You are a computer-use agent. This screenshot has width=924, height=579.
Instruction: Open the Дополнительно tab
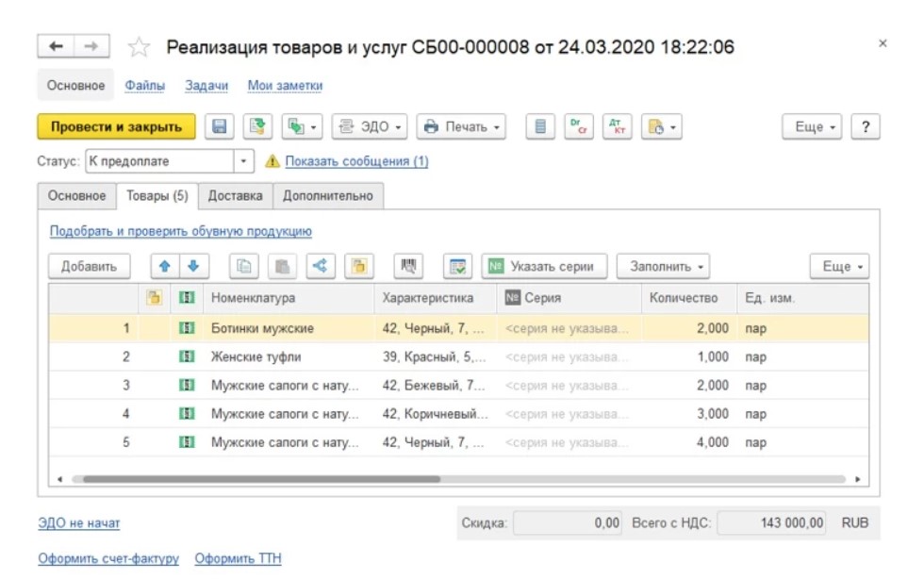point(327,196)
